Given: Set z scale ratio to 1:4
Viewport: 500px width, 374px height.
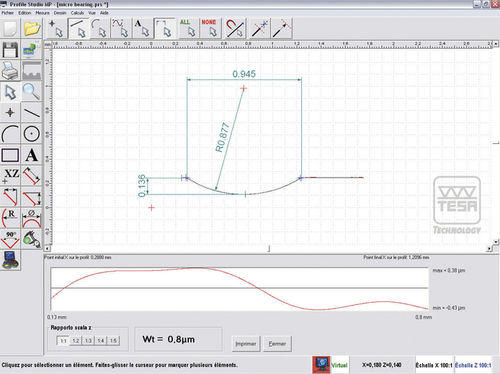Looking at the screenshot, I should pyautogui.click(x=101, y=341).
